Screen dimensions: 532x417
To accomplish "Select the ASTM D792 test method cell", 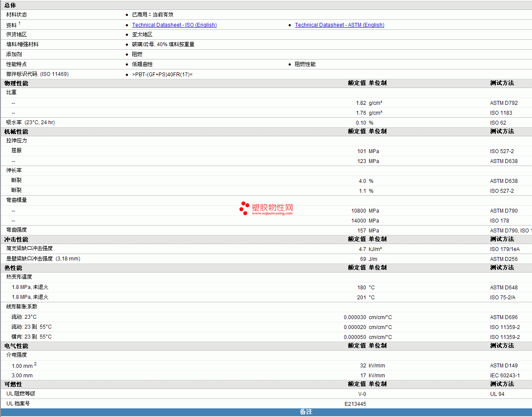I will point(504,103).
